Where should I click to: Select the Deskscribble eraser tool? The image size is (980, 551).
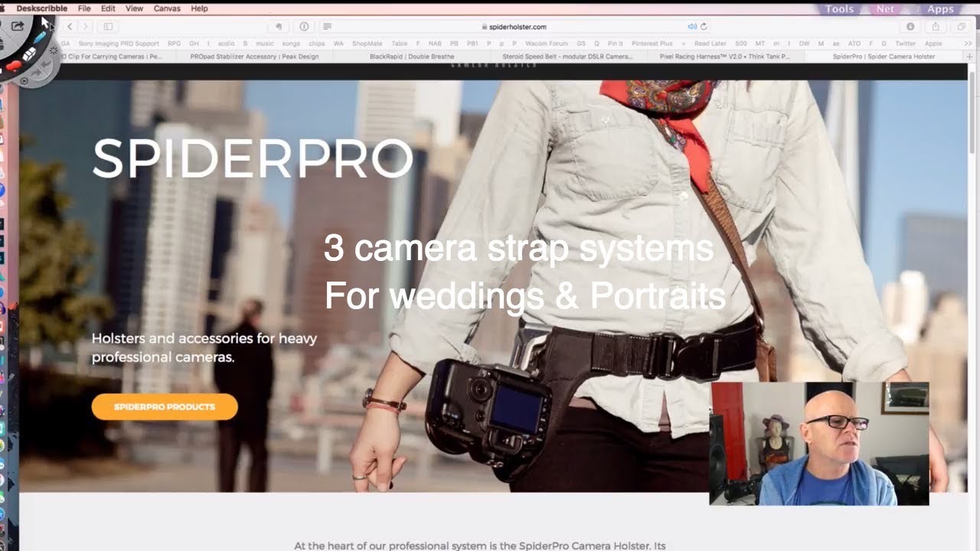(x=29, y=55)
